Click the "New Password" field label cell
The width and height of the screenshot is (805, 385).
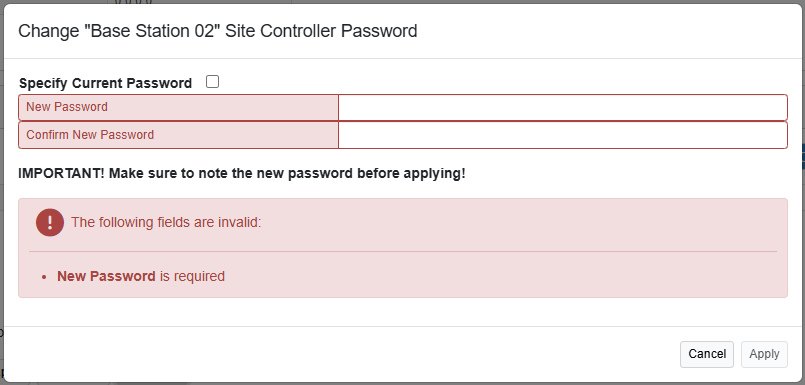click(x=178, y=107)
